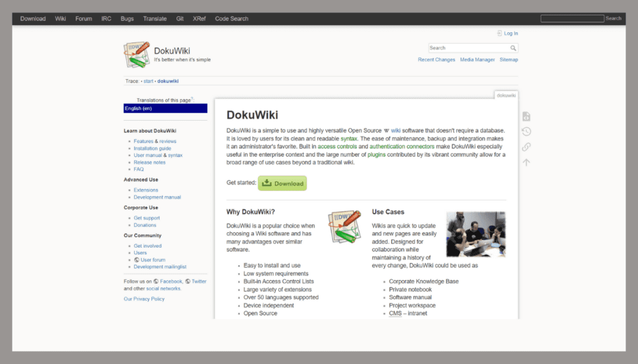Click the green Download button
Image resolution: width=638 pixels, height=364 pixels.
tap(282, 183)
